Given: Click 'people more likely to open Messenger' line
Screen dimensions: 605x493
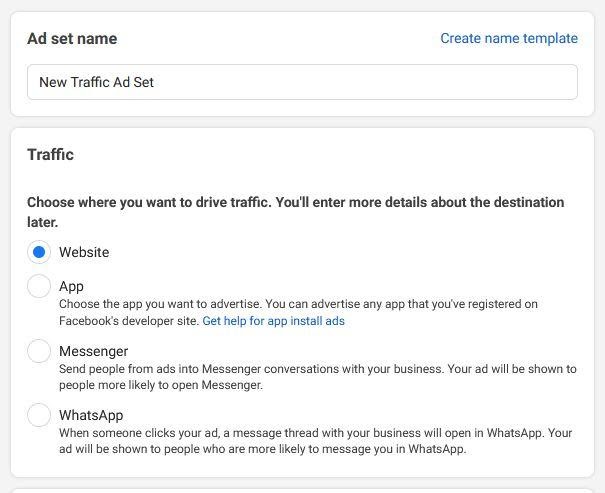Looking at the screenshot, I should pos(161,385).
